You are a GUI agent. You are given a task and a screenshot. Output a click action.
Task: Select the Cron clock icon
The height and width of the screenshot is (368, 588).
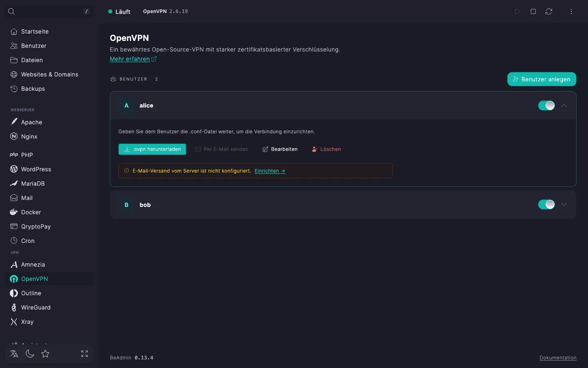[14, 241]
